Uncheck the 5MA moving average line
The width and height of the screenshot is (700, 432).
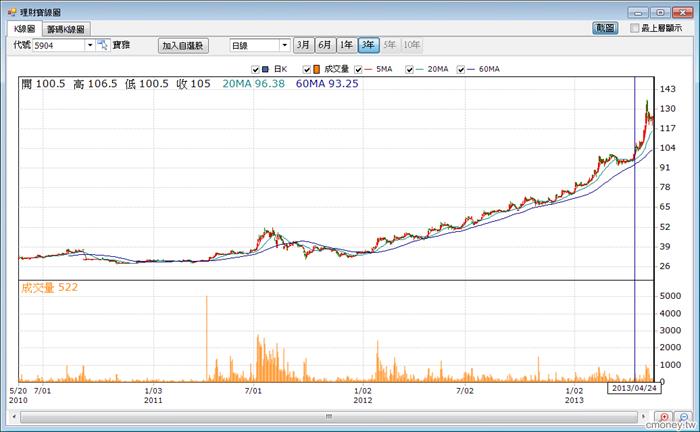click(358, 70)
